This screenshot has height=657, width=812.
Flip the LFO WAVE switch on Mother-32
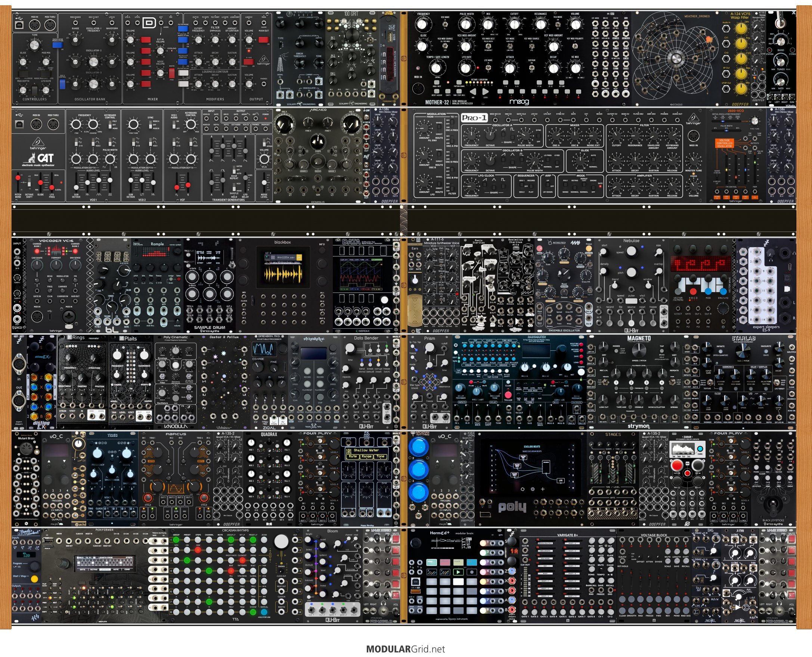[489, 68]
